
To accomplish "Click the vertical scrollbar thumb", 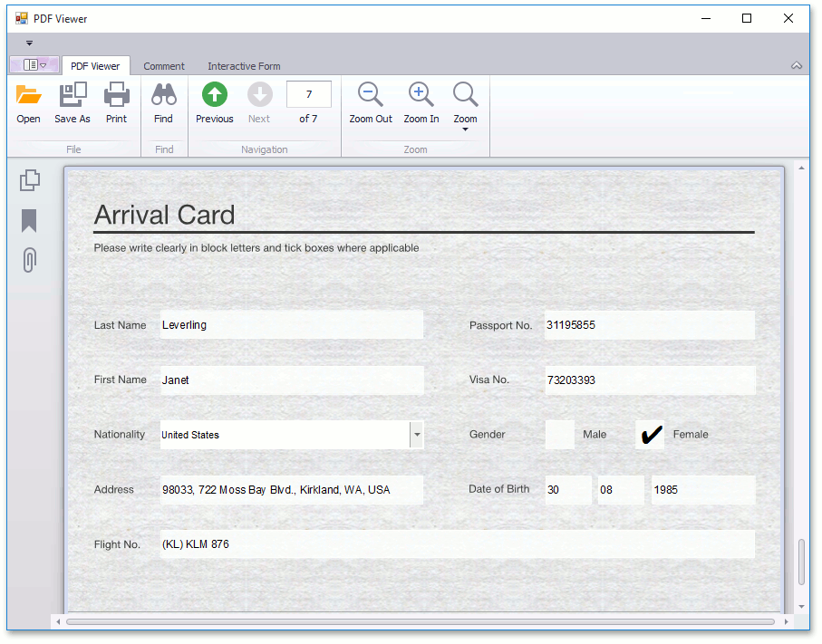I will (801, 562).
